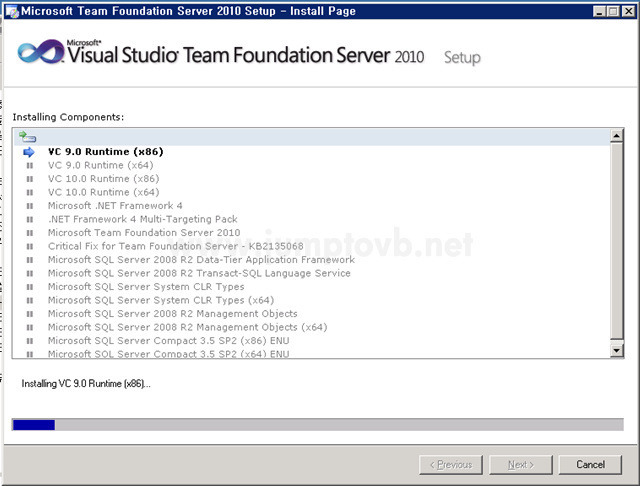Click pending icon beside SQL Server System CLR Types
Viewport: 640px width, 486px height.
click(30, 287)
